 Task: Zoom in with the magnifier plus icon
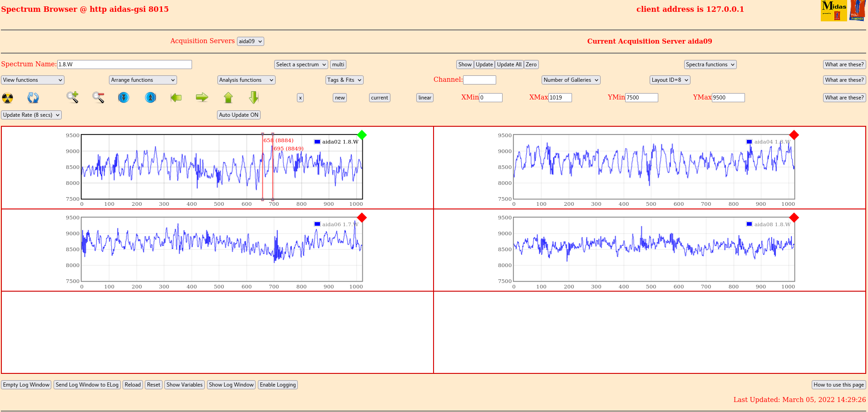pyautogui.click(x=72, y=97)
